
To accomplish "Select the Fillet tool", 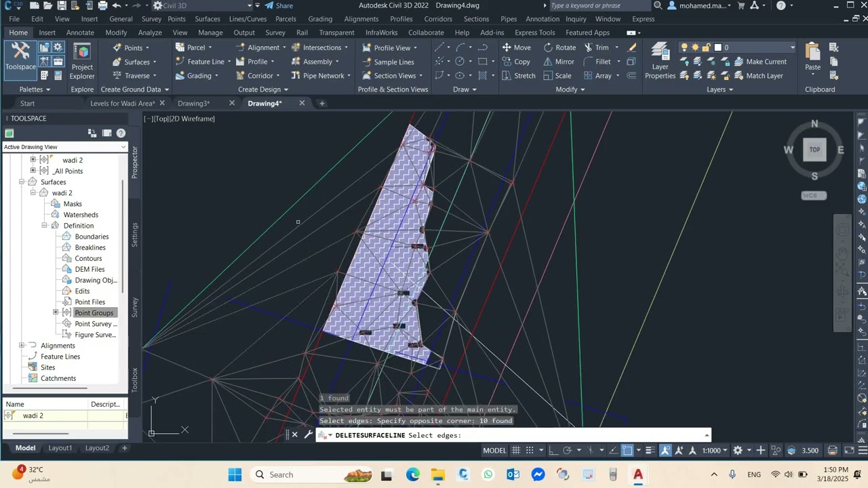I will coord(597,62).
